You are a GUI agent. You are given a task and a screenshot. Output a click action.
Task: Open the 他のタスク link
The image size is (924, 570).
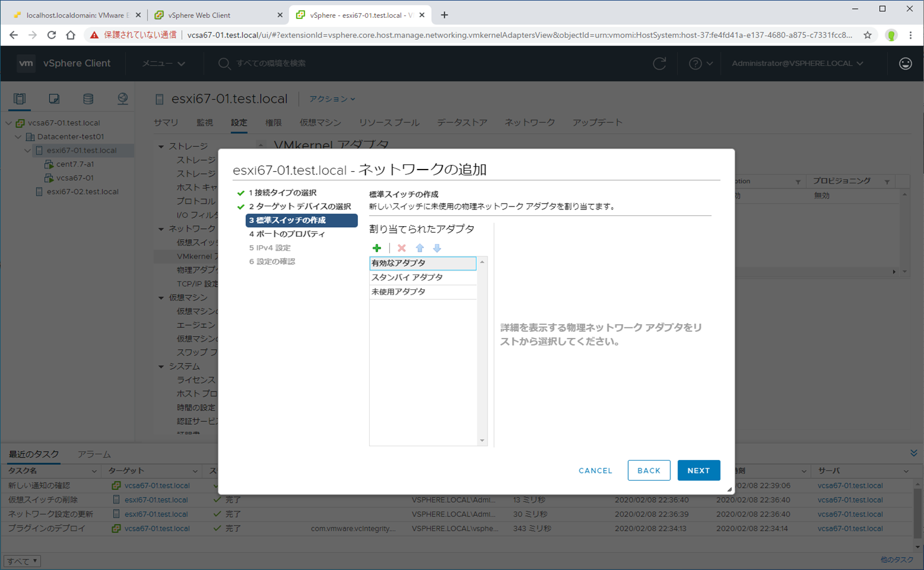tap(896, 560)
